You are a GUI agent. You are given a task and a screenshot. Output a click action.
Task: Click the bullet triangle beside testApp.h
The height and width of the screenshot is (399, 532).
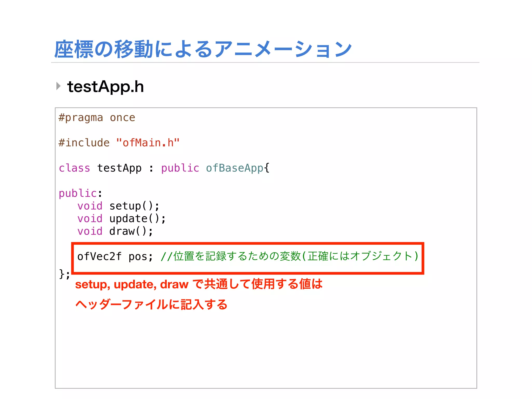click(x=58, y=86)
